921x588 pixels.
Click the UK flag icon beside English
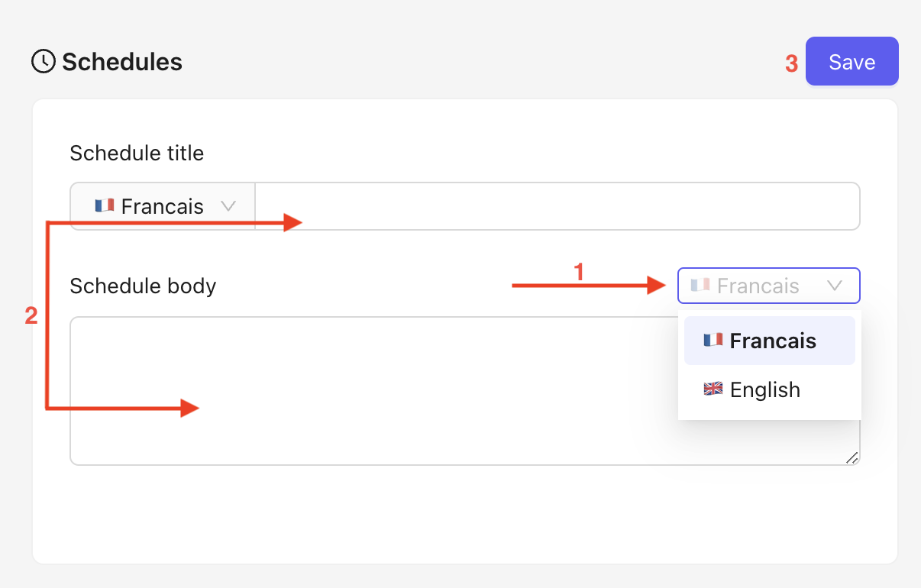(x=713, y=389)
